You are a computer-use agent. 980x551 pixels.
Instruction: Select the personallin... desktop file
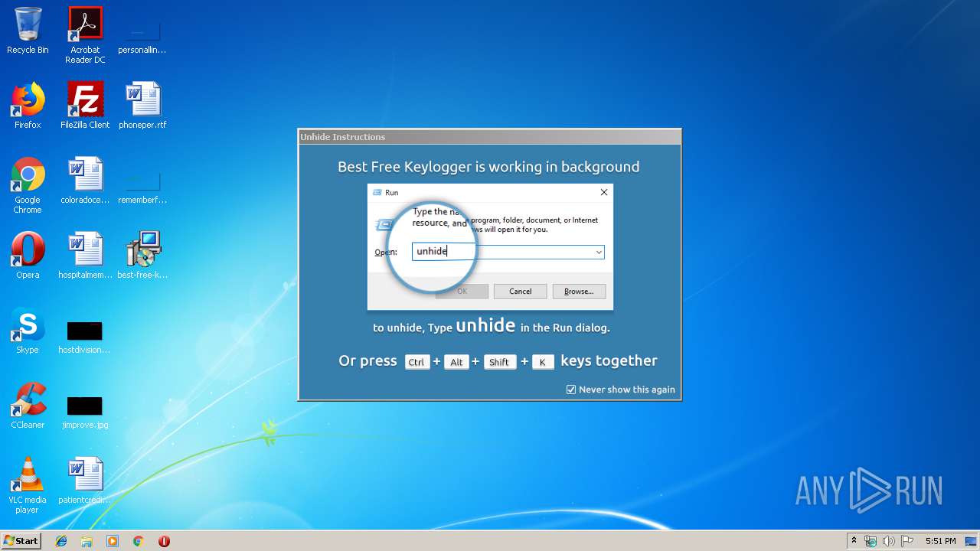(x=142, y=35)
